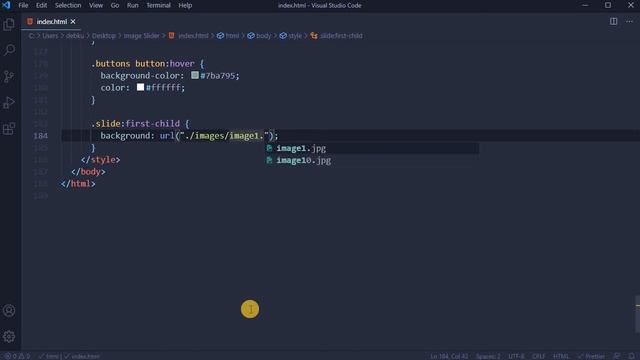This screenshot has width=640, height=360.
Task: Open Source Control view
Action: (x=9, y=76)
